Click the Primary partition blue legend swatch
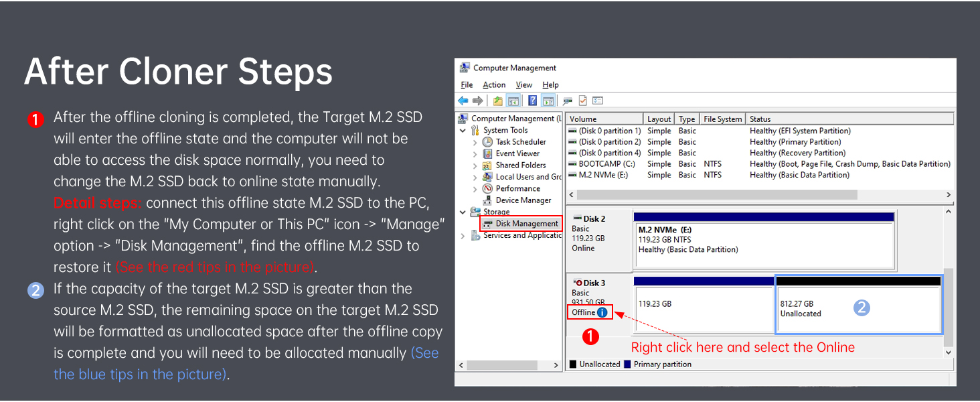This screenshot has width=980, height=402. [627, 364]
